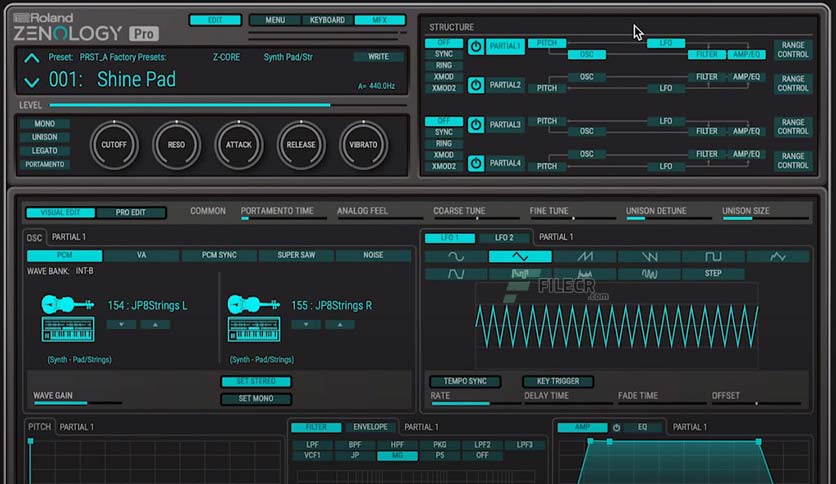
Task: Click the VIBRATO knob
Action: (364, 145)
